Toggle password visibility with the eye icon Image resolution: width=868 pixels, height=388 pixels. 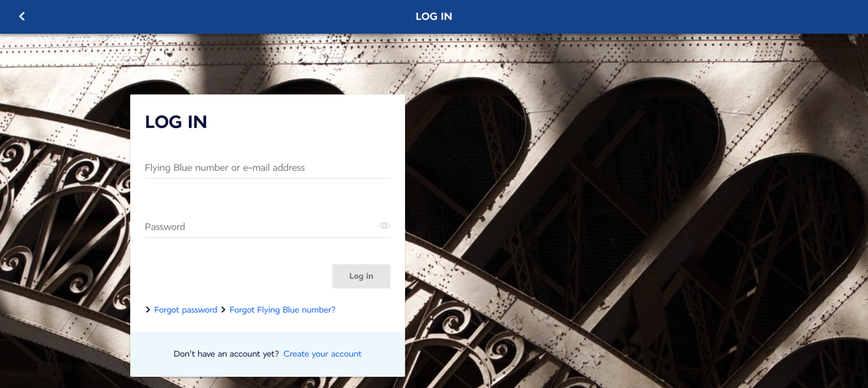pos(384,226)
